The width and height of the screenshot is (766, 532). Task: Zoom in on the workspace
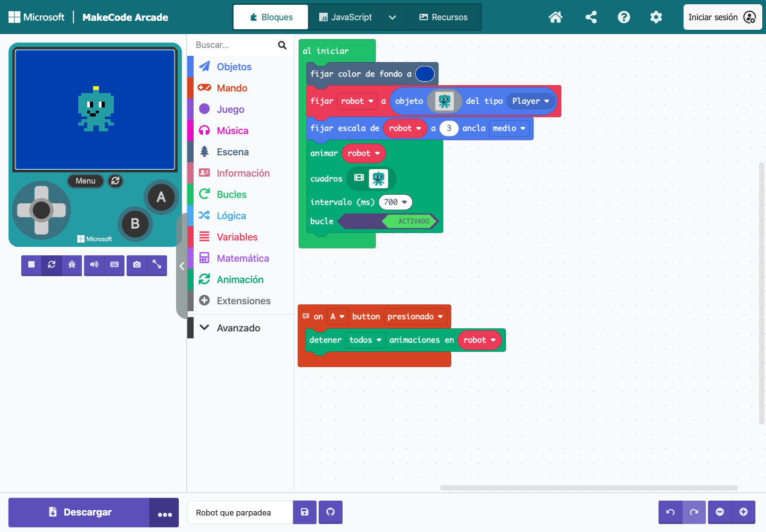click(x=744, y=512)
